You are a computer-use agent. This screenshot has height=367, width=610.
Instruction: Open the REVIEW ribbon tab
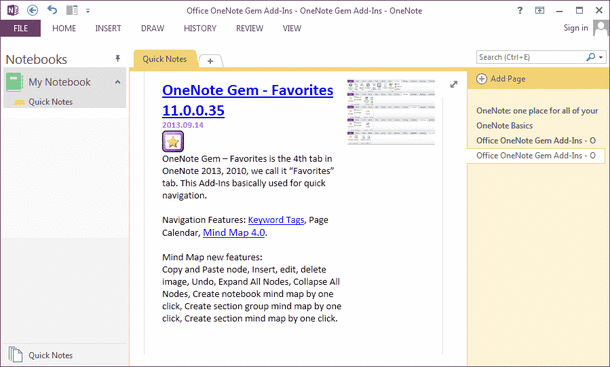click(x=250, y=28)
